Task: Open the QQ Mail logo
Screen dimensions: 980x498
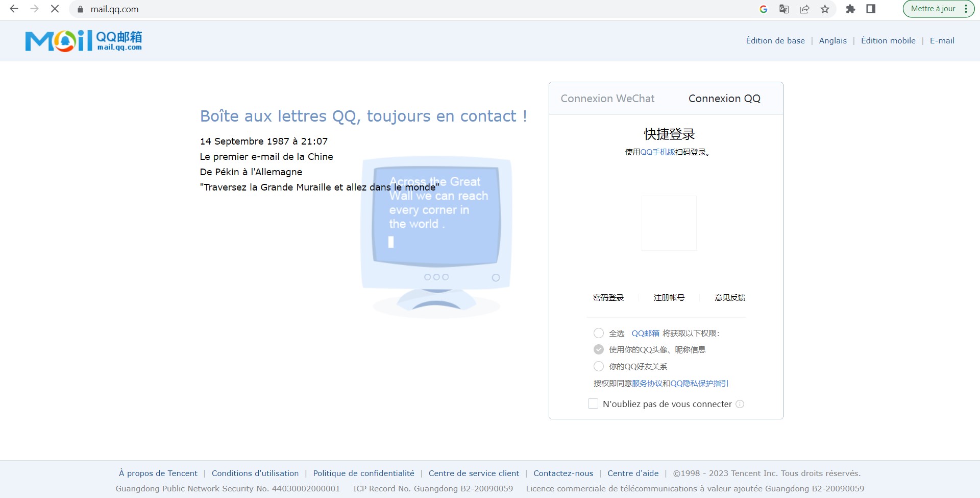Action: 84,41
